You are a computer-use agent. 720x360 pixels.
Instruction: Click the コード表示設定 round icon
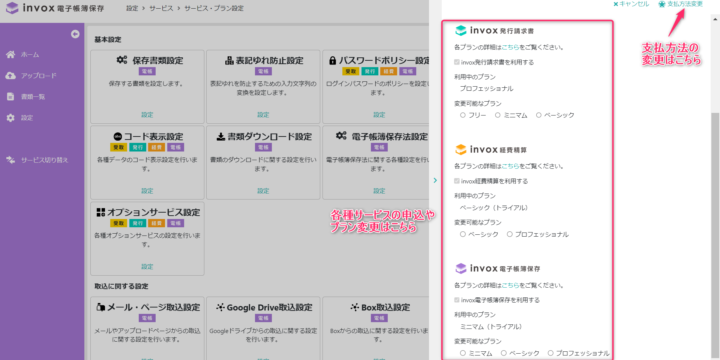click(x=117, y=137)
